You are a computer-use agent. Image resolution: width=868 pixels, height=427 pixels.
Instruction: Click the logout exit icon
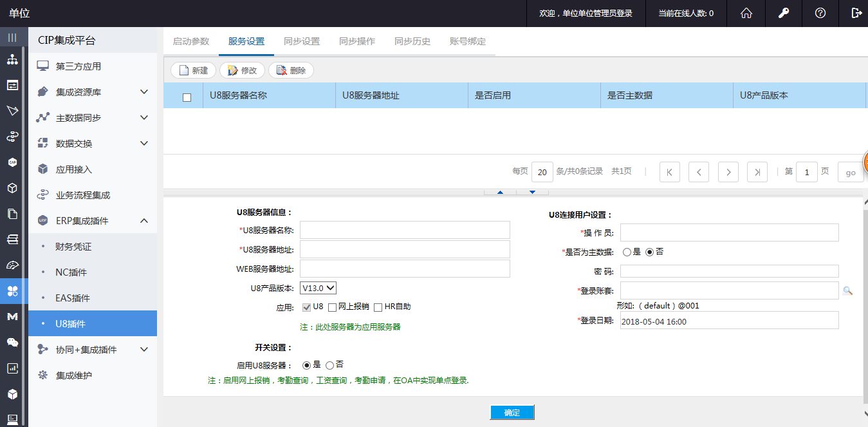[x=856, y=13]
